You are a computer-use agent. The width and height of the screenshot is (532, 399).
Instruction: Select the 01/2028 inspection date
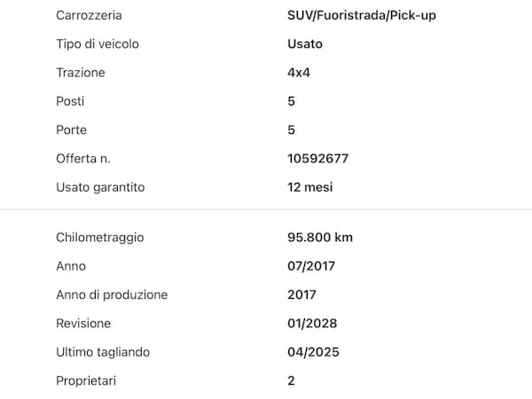pos(312,324)
